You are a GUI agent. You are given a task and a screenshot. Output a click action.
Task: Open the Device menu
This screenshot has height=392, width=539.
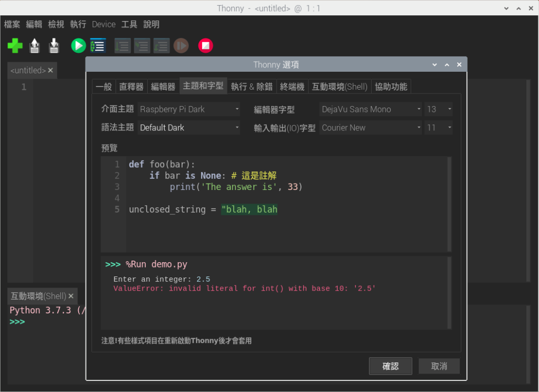(103, 24)
